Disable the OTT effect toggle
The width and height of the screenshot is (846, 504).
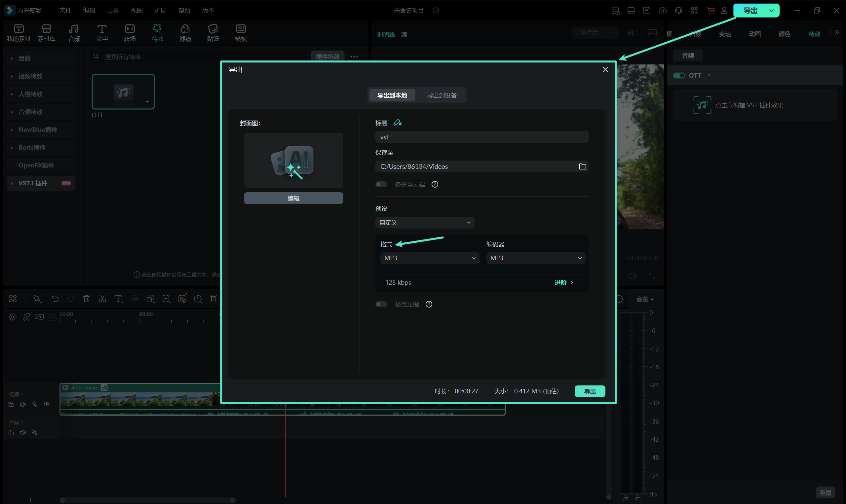[x=679, y=75]
